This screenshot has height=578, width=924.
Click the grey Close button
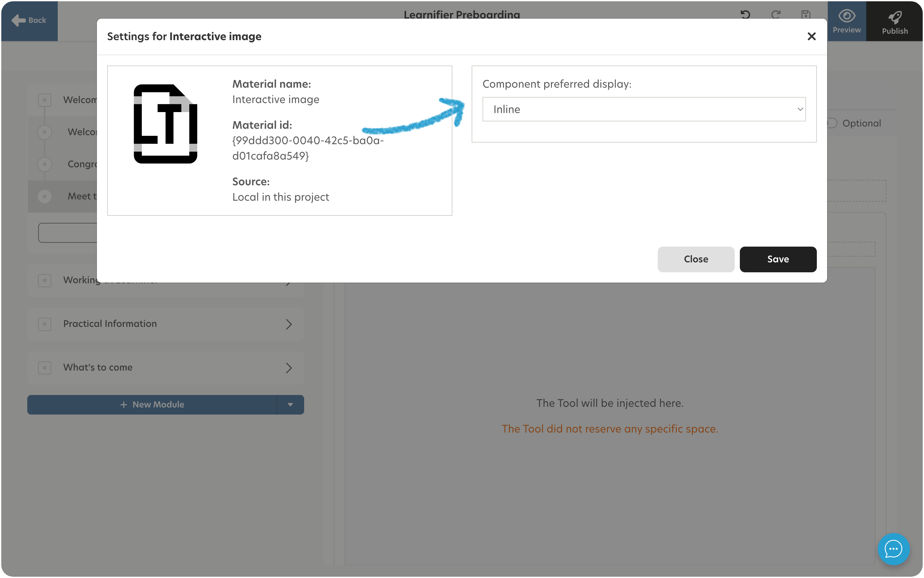pos(696,259)
